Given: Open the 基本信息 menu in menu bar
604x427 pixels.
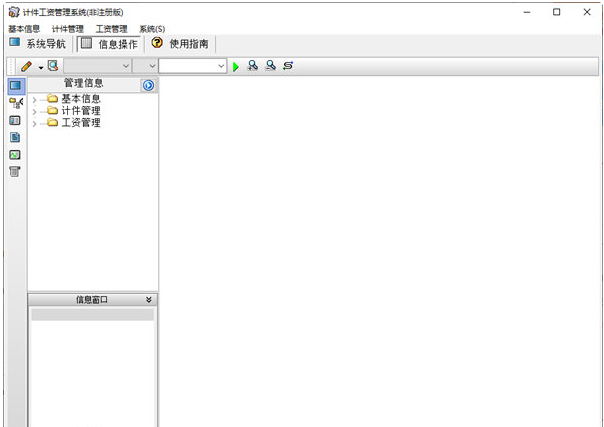Looking at the screenshot, I should 24,29.
